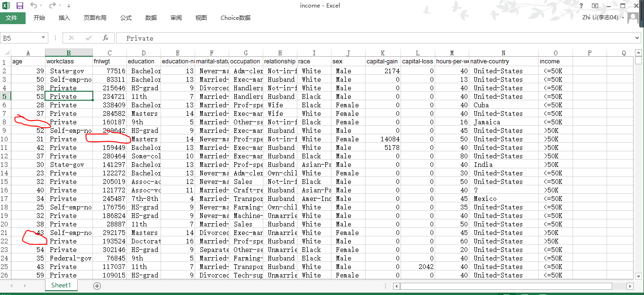This screenshot has width=644, height=295.
Task: Select the 'Jamaica' cell
Action: coord(504,122)
